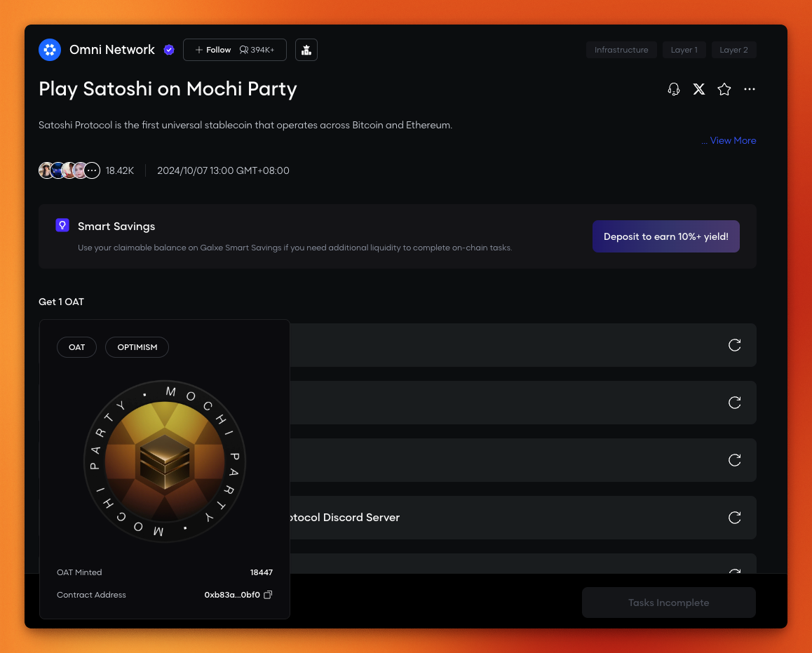Select the Infrastructure tag

[x=621, y=50]
